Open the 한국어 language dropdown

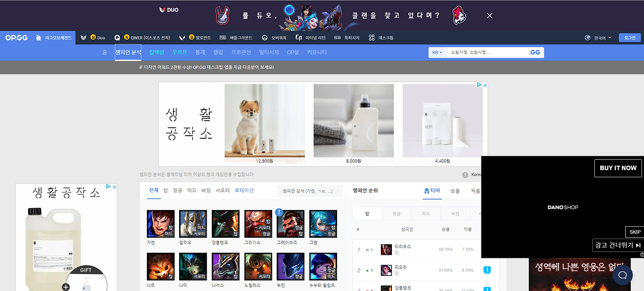(x=598, y=38)
